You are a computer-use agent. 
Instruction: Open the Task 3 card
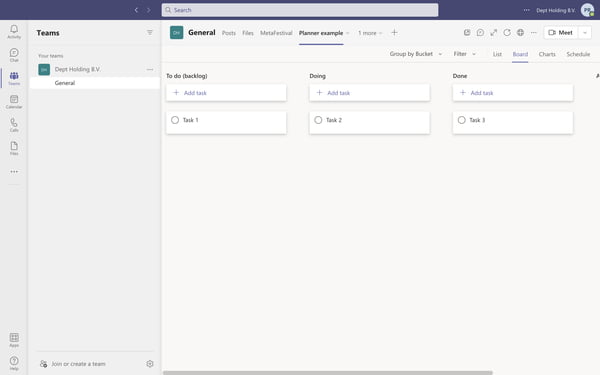pos(513,122)
